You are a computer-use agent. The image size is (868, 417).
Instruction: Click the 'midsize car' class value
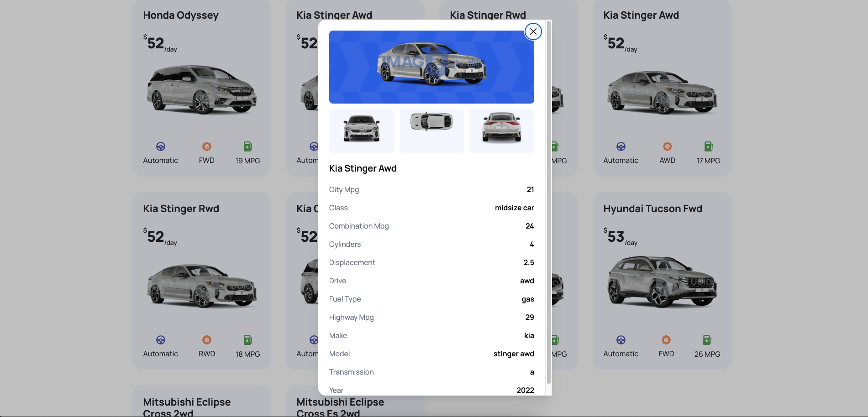(514, 208)
